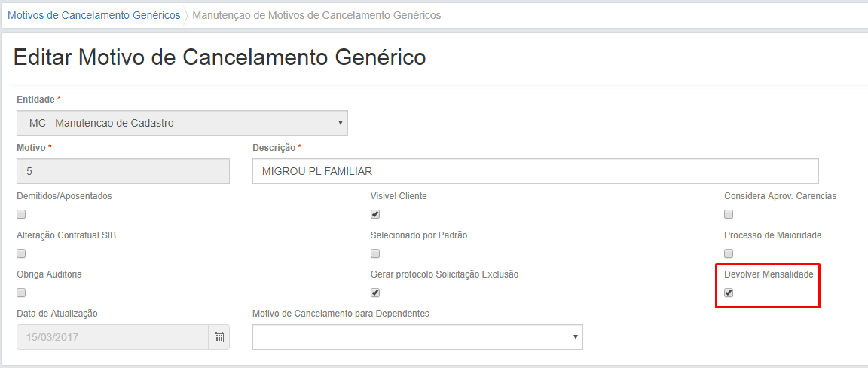Click the Entidade field label

pyautogui.click(x=38, y=100)
